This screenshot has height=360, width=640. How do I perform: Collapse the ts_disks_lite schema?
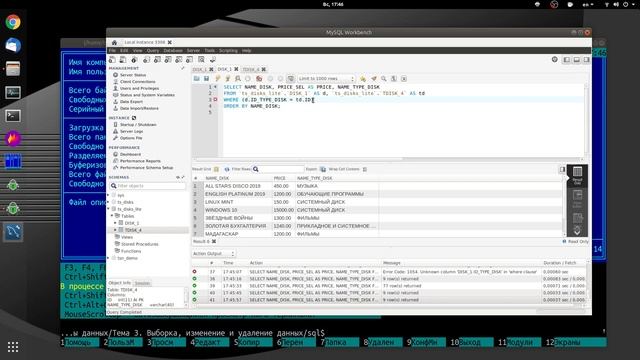(x=109, y=209)
